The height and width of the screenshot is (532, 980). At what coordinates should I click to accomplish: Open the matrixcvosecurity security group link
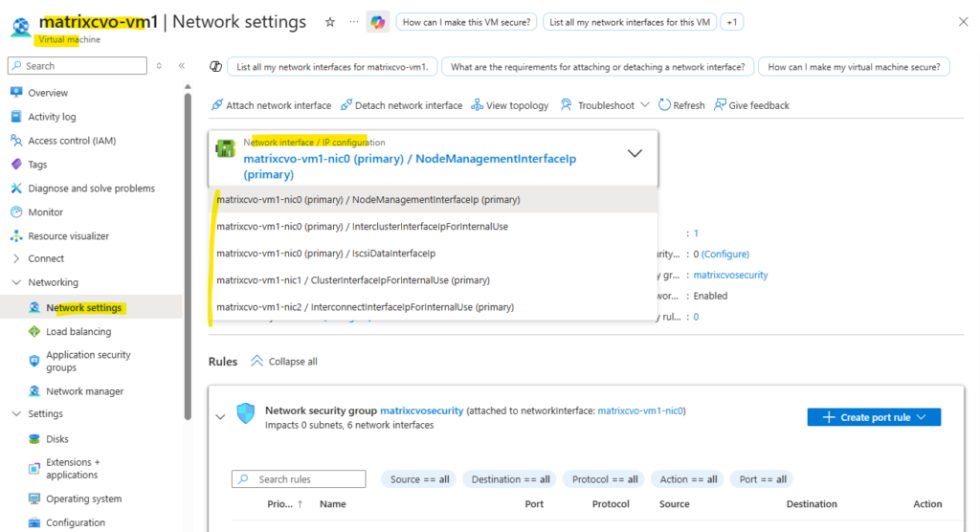[x=421, y=410]
